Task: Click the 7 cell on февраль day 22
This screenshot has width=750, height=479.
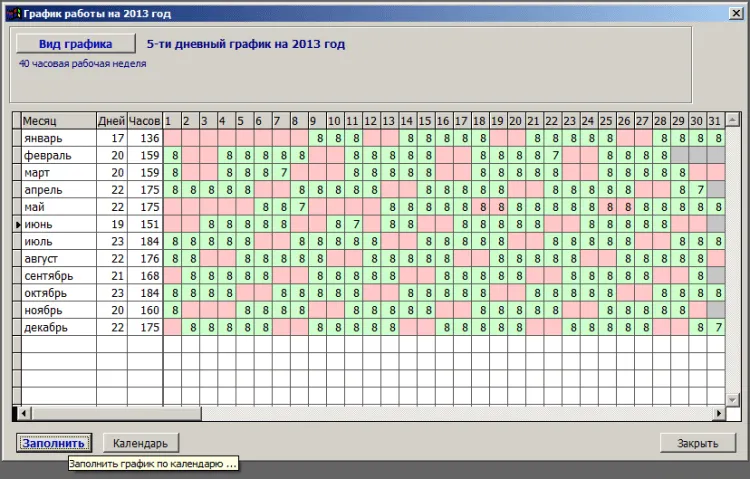Action: click(x=553, y=156)
